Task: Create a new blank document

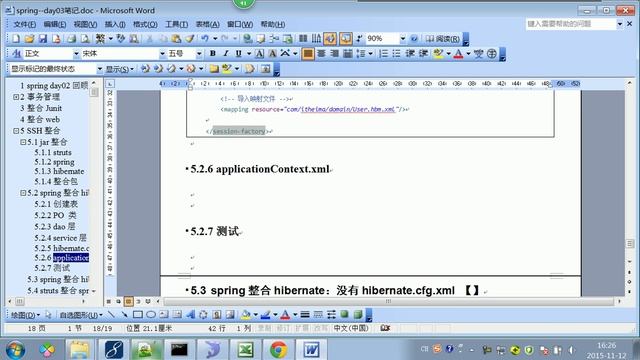Action: [16, 39]
